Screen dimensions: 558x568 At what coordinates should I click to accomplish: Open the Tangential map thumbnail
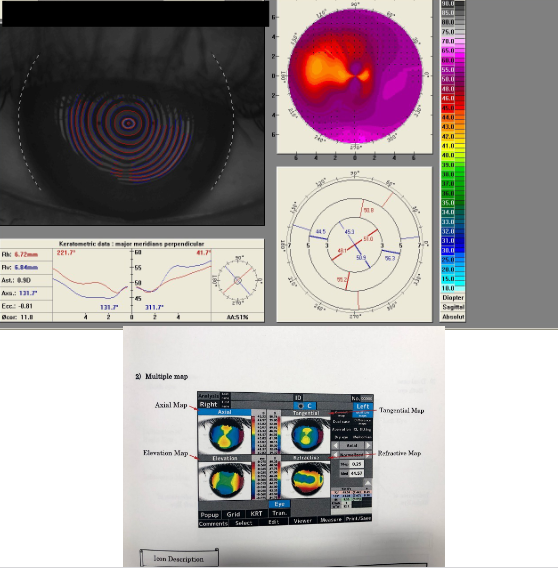click(x=305, y=435)
